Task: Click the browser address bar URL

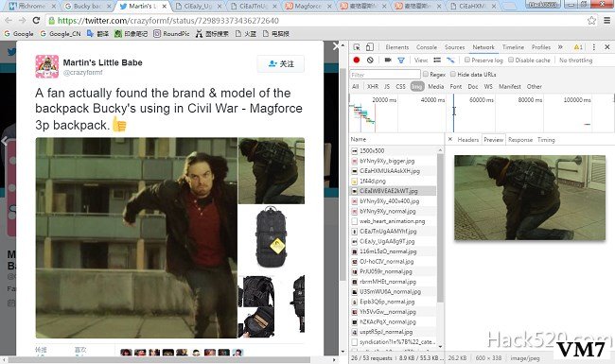Action: [167, 21]
